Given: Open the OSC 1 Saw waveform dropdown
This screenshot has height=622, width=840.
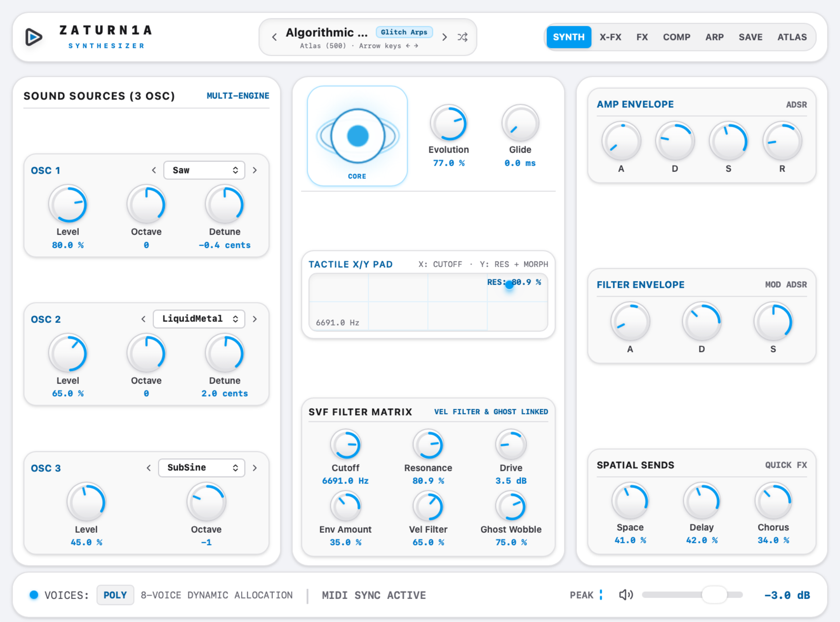Looking at the screenshot, I should (x=204, y=170).
